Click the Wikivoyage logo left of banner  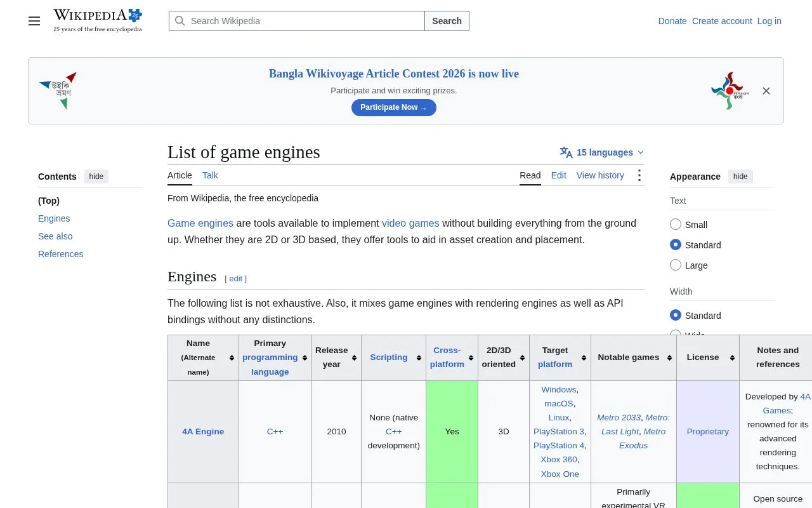click(x=58, y=90)
